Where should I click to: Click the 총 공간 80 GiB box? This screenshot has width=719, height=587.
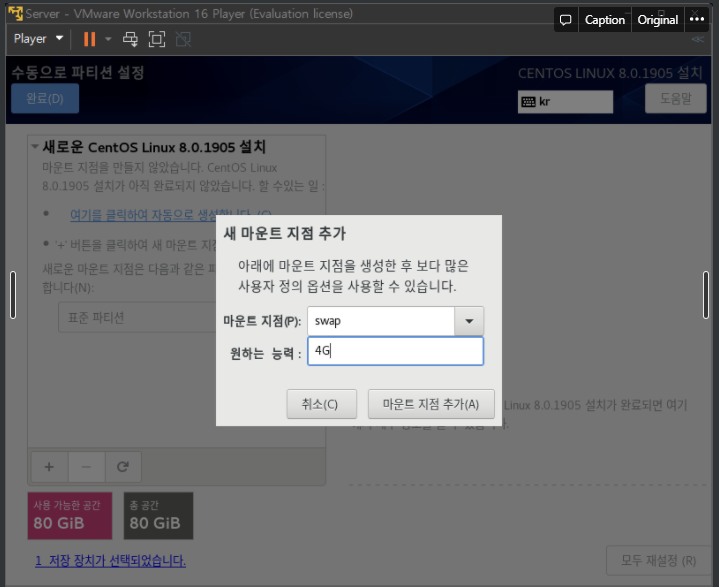158,515
